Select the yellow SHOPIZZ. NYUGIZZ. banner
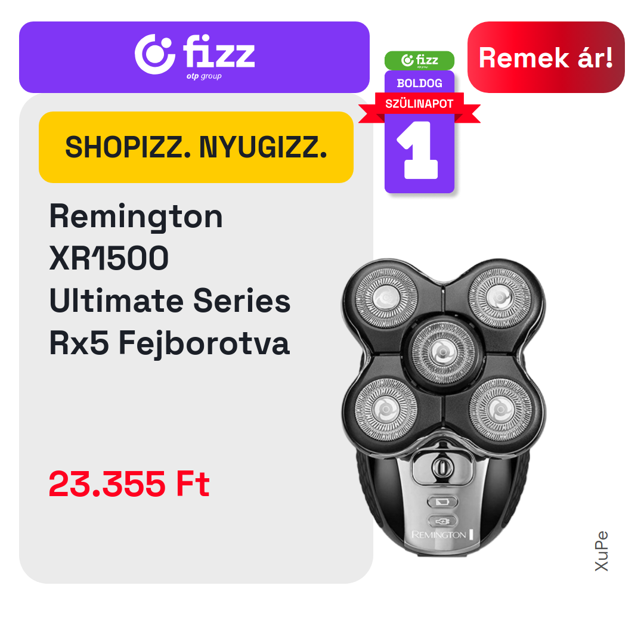Screen dimensions: 644x644 pyautogui.click(x=196, y=147)
